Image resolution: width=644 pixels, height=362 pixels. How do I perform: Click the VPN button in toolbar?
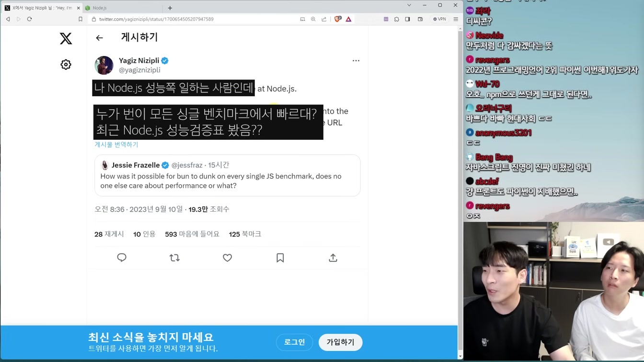click(x=439, y=19)
